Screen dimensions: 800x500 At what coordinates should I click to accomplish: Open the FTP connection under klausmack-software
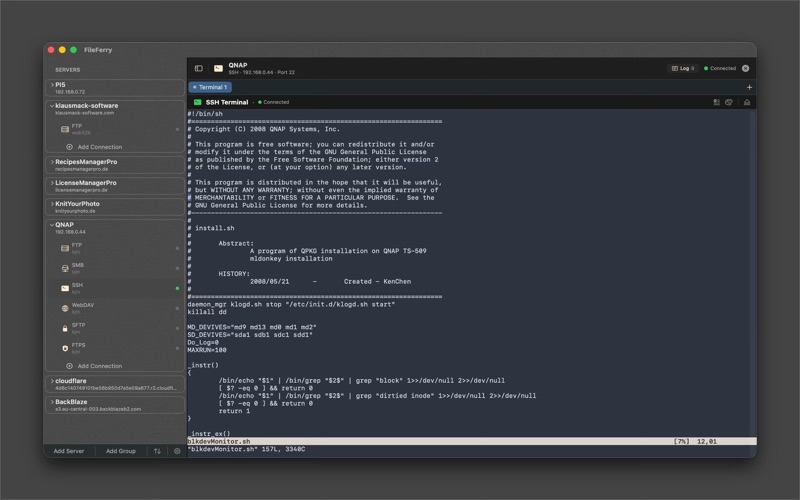point(115,129)
